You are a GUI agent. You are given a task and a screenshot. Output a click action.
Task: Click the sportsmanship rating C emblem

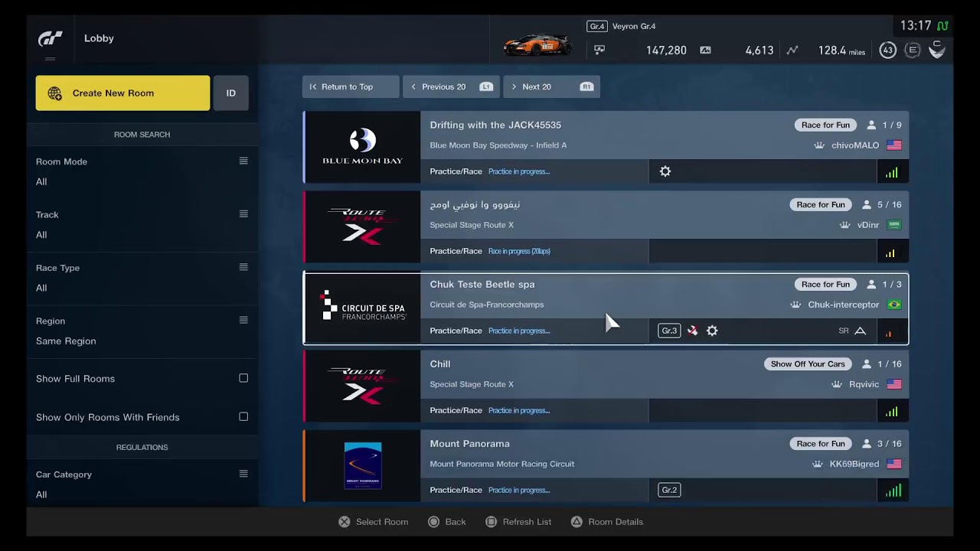point(936,50)
